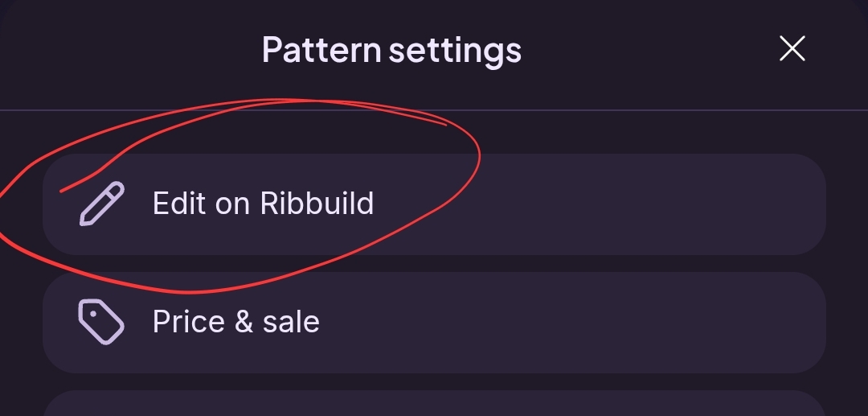Click the price tag icon

101,323
